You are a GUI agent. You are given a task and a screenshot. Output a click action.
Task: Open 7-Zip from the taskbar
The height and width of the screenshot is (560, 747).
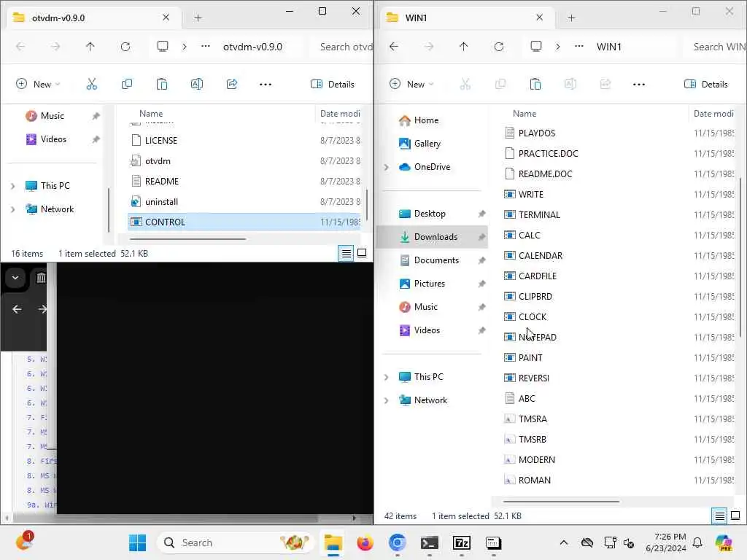[462, 542]
